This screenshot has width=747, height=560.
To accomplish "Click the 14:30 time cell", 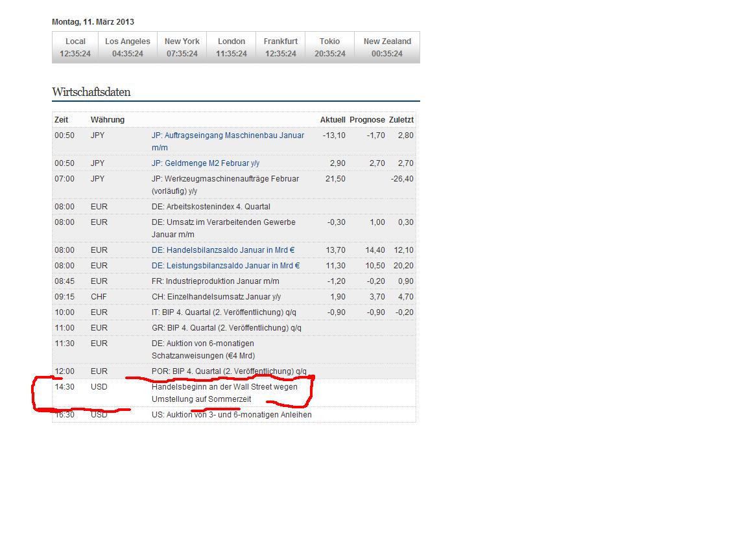I will [64, 387].
